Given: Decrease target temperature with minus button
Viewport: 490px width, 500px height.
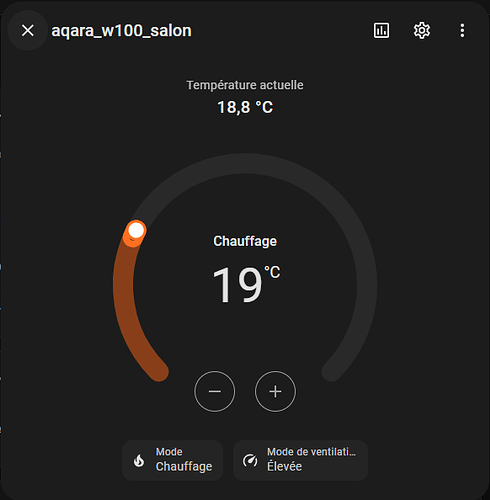Looking at the screenshot, I should coord(215,391).
